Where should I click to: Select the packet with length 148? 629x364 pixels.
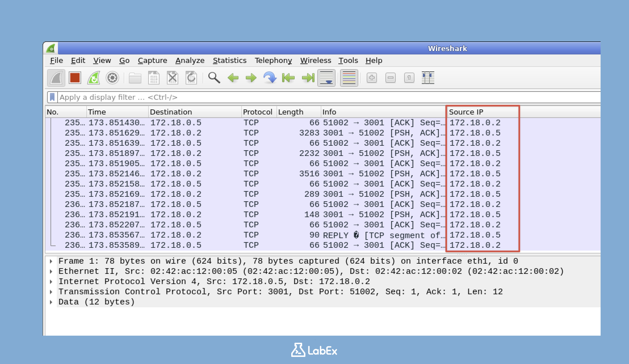(323, 215)
